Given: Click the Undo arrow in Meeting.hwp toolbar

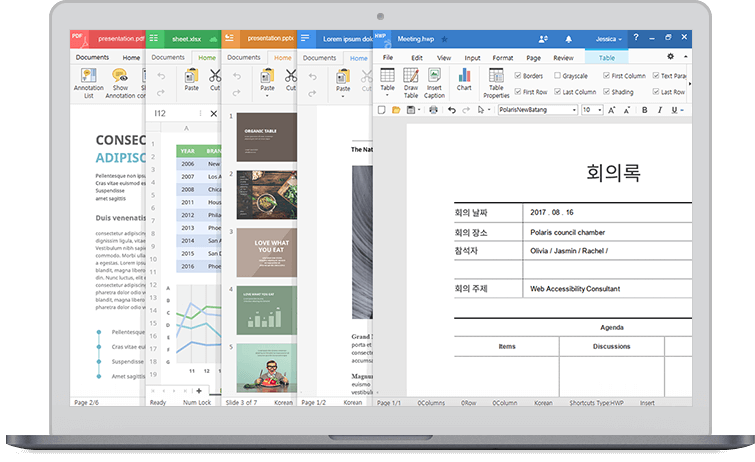Looking at the screenshot, I should 452,110.
